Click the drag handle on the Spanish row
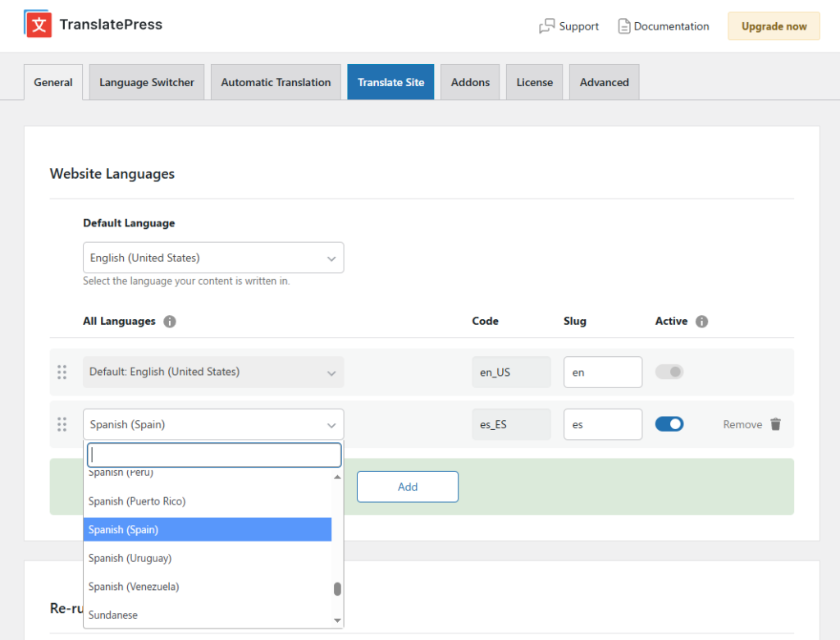 click(62, 424)
